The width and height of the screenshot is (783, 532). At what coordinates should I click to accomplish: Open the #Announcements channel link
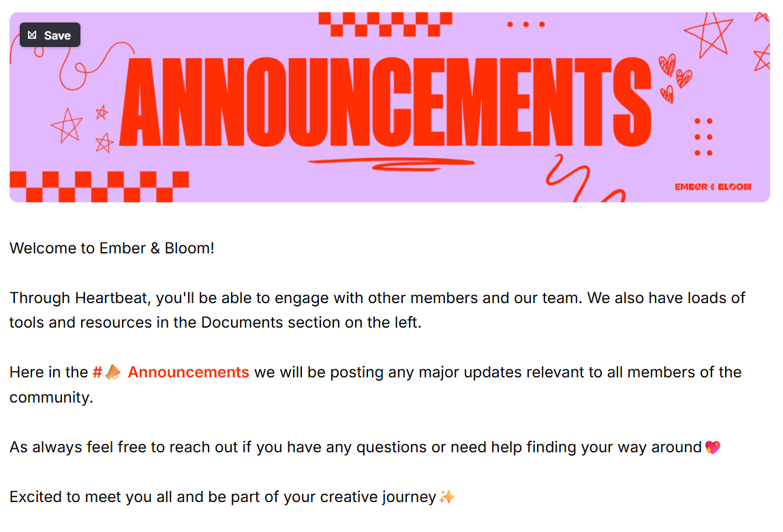click(x=188, y=373)
